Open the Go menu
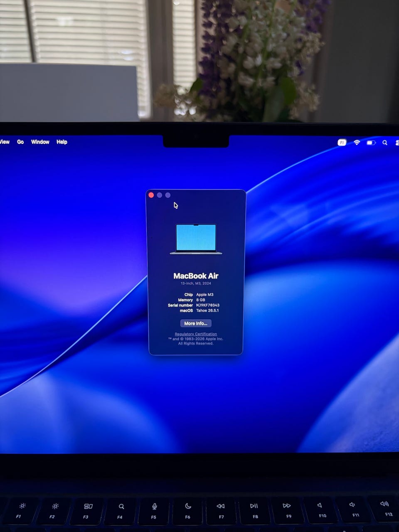This screenshot has width=399, height=532. (x=20, y=142)
